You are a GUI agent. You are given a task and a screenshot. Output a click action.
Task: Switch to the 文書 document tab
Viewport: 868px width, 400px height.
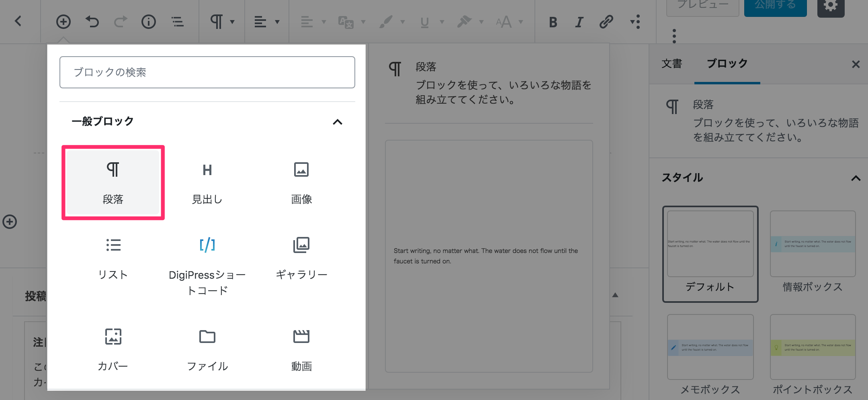click(672, 63)
